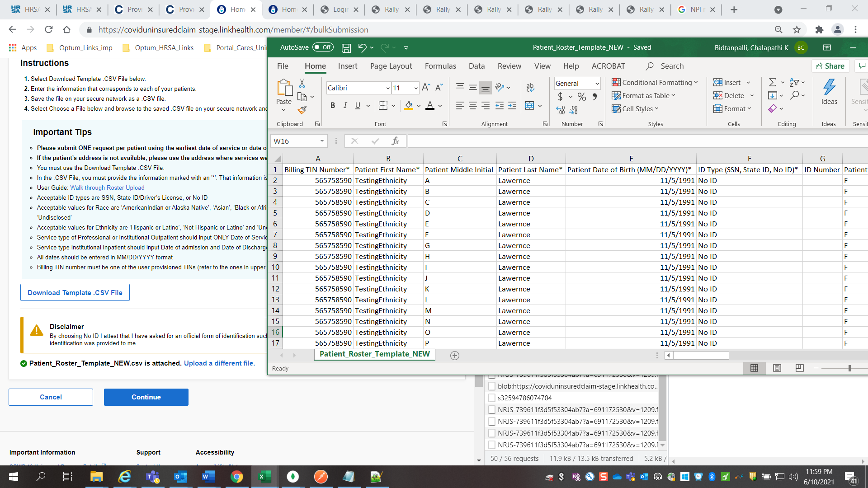The height and width of the screenshot is (488, 868).
Task: Click the Format Painter brush icon
Action: tap(302, 110)
